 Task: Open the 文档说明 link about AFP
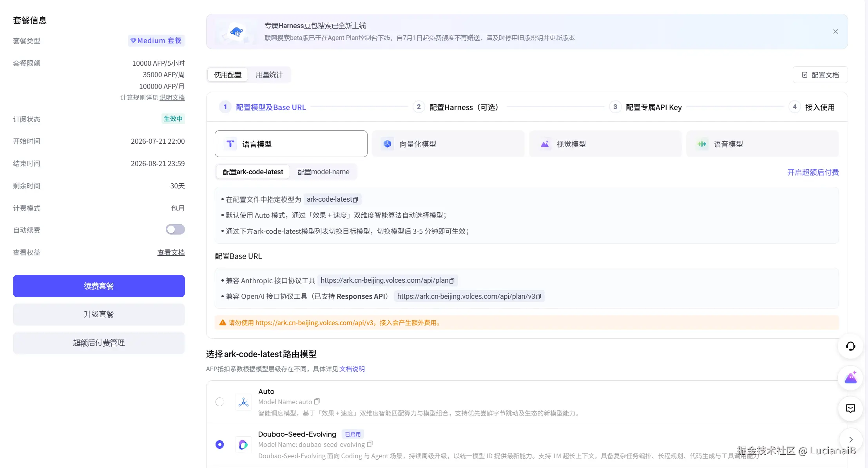pyautogui.click(x=352, y=369)
